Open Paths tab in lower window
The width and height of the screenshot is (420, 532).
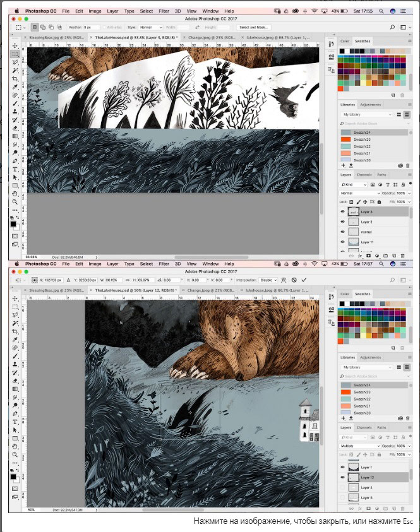[x=381, y=427]
